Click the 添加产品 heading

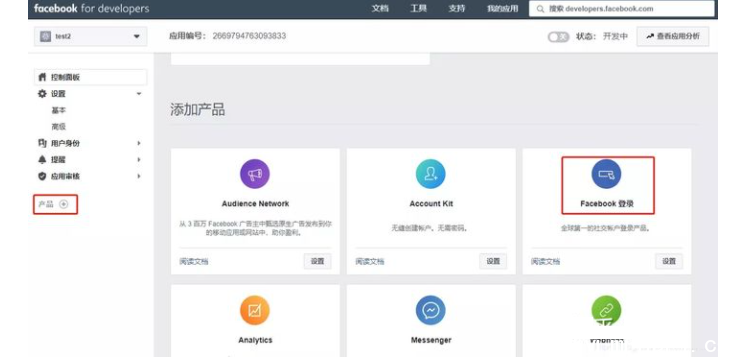(197, 110)
